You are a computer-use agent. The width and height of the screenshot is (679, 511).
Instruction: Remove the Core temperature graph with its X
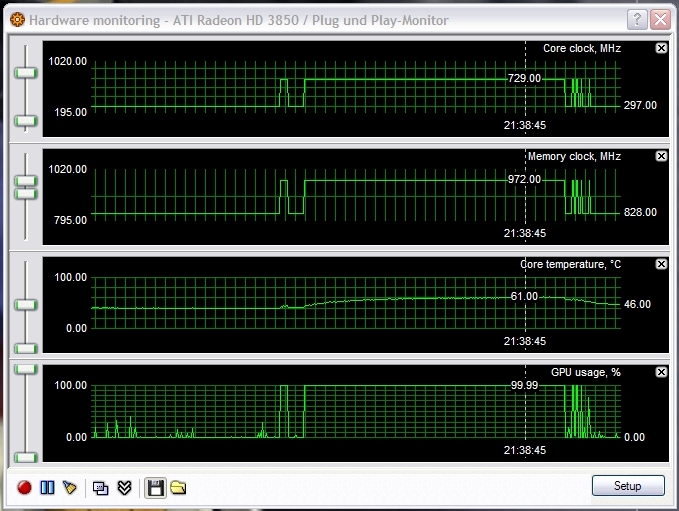pyautogui.click(x=661, y=264)
